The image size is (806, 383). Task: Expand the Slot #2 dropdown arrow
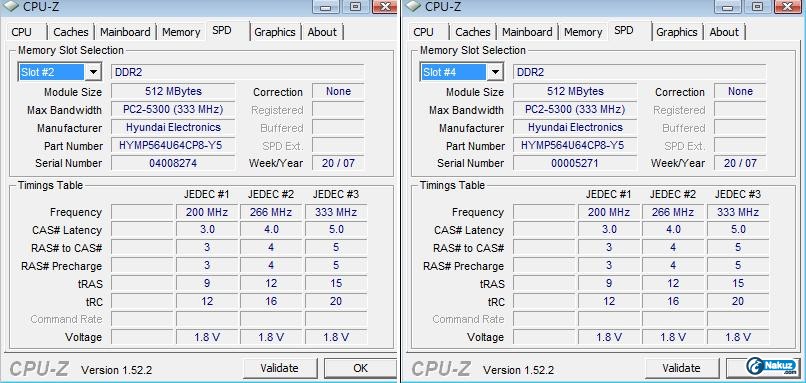click(x=93, y=72)
